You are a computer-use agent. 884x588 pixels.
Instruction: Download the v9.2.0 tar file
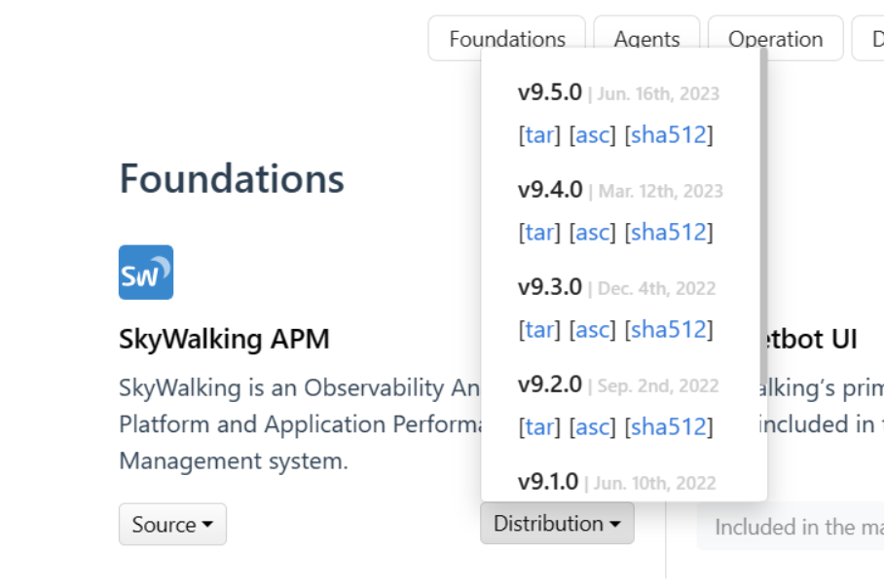click(539, 427)
